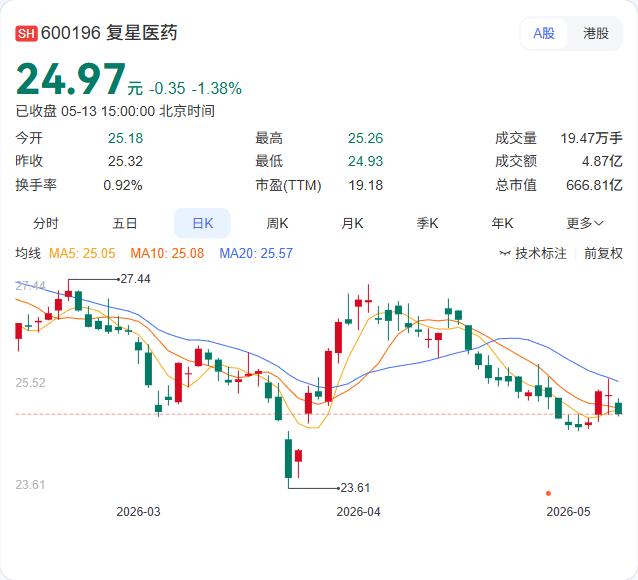Switch to the A股 tab
This screenshot has height=580, width=638.
click(544, 33)
